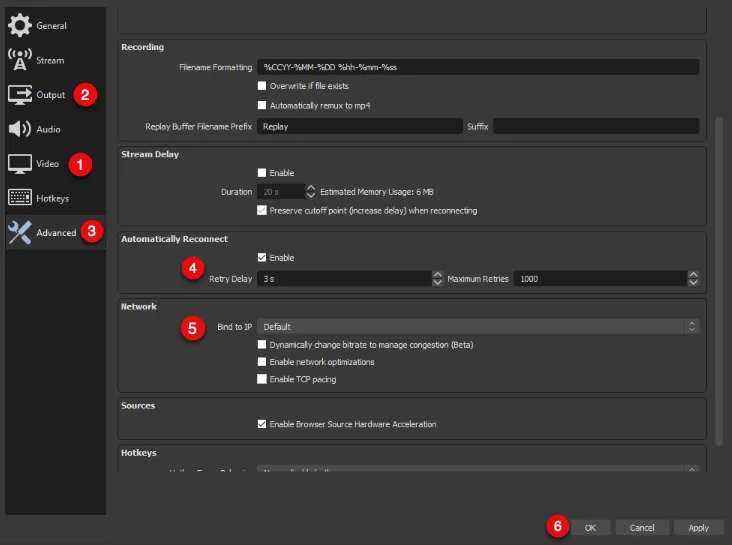
Task: Click the Cancel button
Action: (642, 528)
